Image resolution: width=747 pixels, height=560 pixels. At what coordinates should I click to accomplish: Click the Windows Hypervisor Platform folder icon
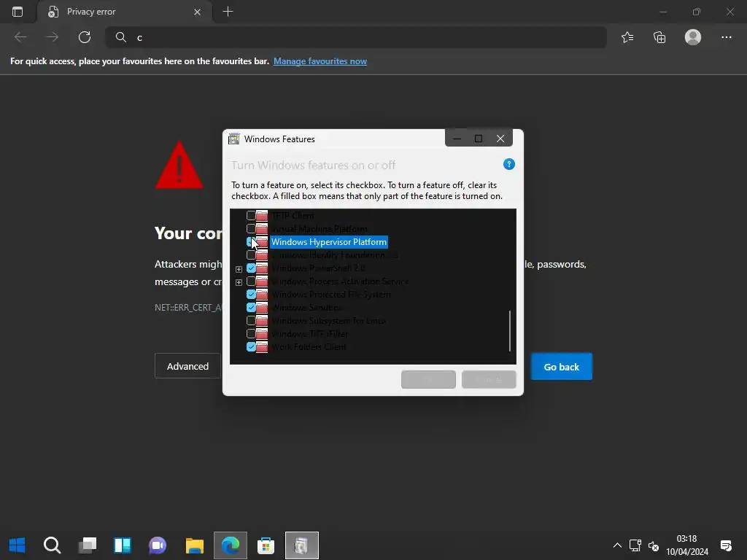(x=262, y=242)
